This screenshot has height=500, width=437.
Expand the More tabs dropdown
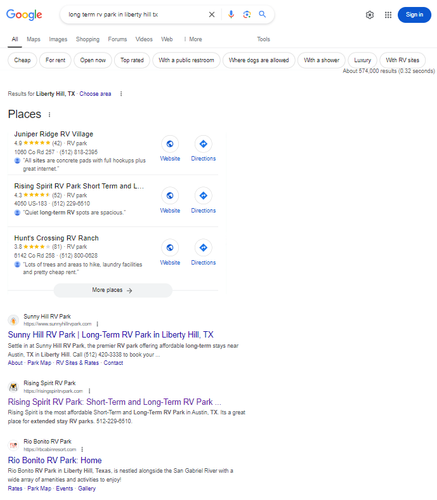(193, 39)
